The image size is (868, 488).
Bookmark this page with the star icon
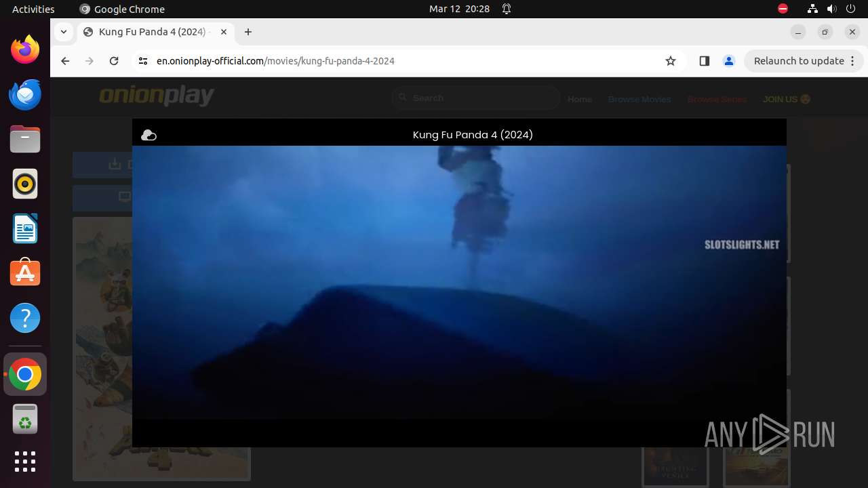pos(671,61)
